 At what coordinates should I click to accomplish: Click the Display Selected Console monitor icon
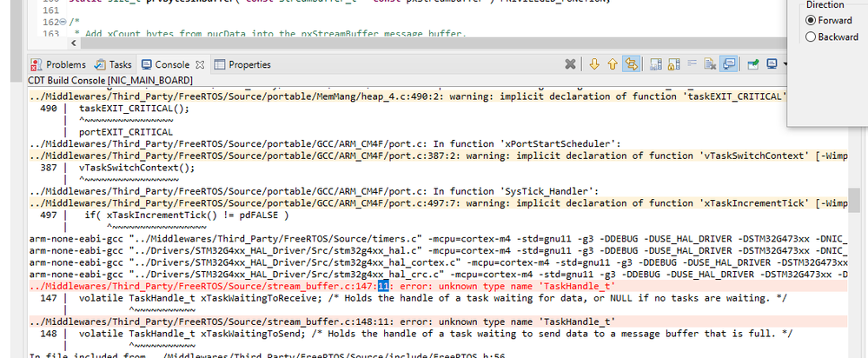[772, 64]
